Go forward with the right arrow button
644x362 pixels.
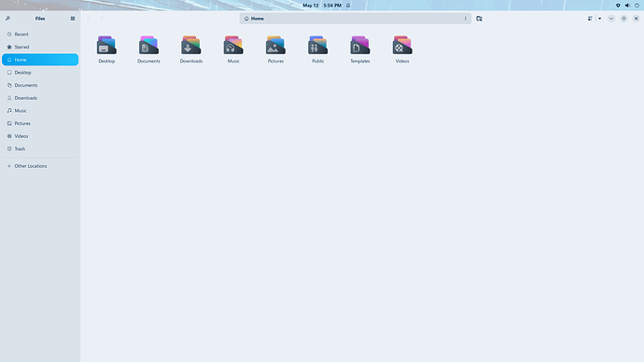(102, 19)
